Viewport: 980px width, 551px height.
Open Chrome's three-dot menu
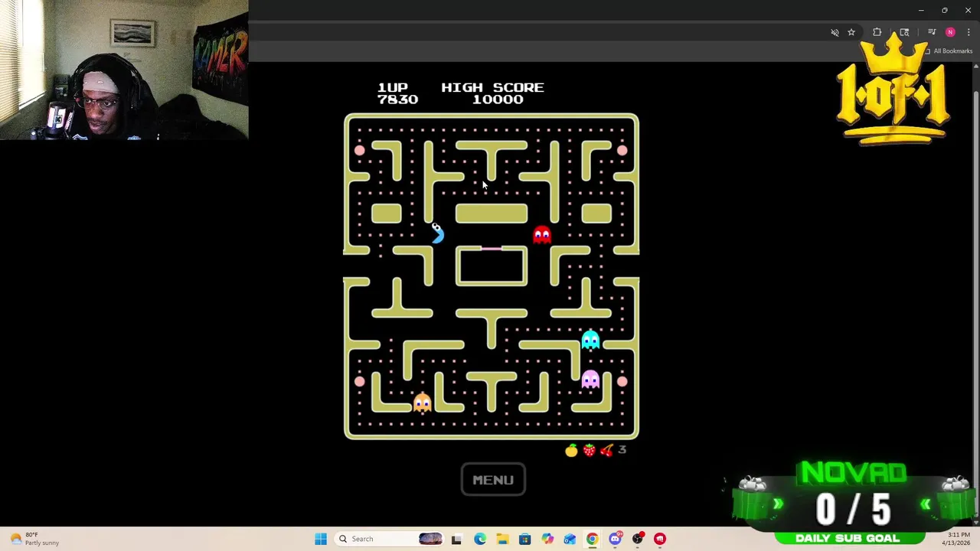[x=969, y=32]
